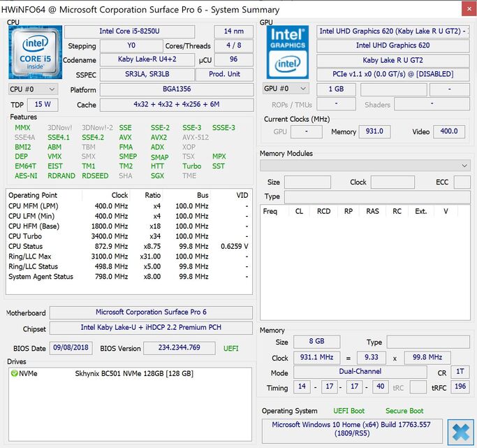Viewport: 477px width, 448px height.
Task: Open the CPU #0 selector dropdown
Action: (33, 89)
